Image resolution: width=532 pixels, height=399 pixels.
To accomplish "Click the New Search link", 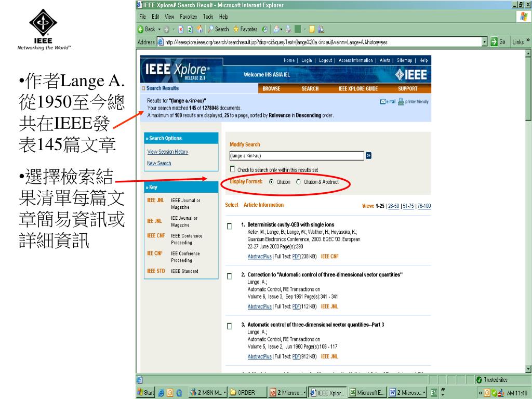I will pyautogui.click(x=159, y=163).
